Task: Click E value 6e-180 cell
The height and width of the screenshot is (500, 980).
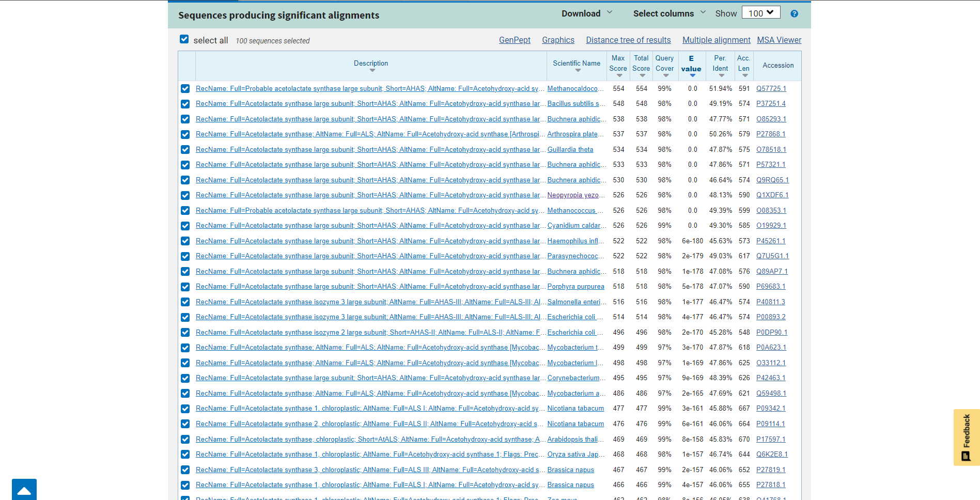Action: [x=692, y=241]
